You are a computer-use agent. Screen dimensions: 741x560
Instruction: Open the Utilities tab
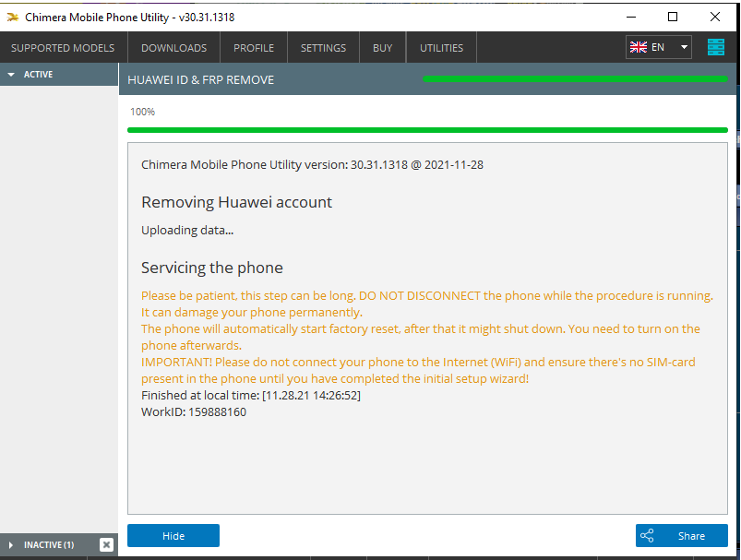tap(441, 48)
